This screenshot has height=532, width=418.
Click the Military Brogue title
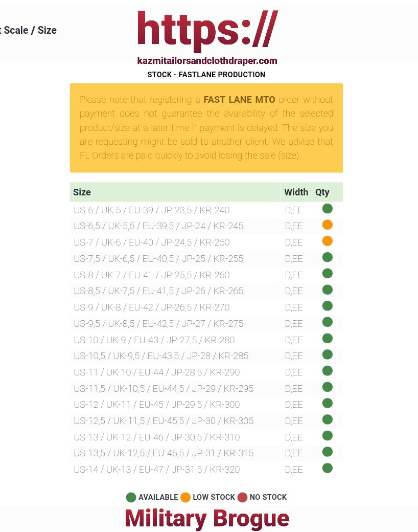(207, 519)
